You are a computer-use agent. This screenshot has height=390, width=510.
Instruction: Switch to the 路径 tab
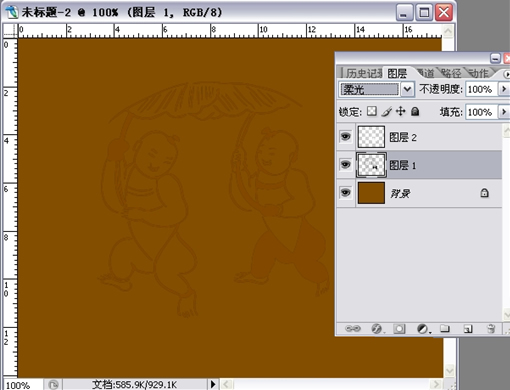tap(450, 73)
